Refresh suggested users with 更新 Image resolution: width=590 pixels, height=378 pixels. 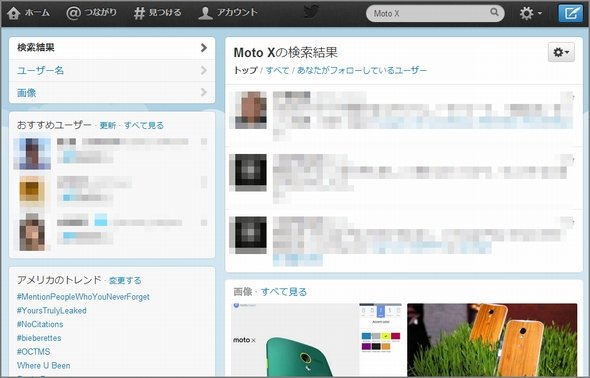coord(108,125)
